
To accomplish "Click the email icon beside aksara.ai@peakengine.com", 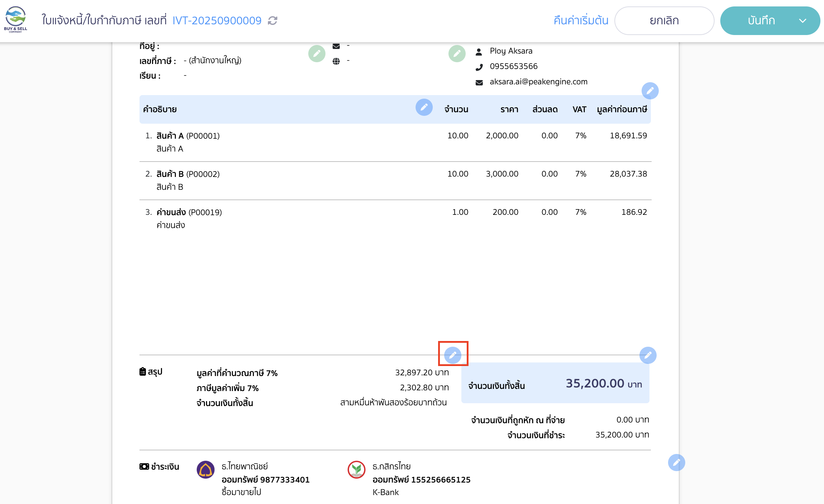I will (x=479, y=83).
